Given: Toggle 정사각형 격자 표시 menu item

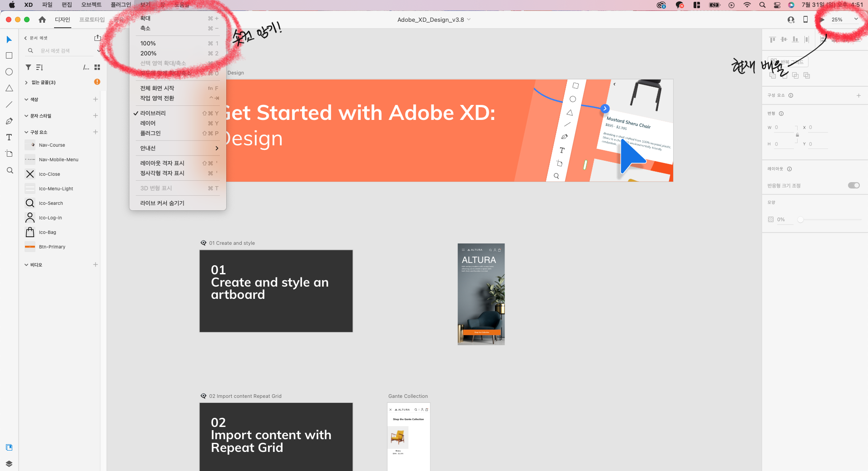Looking at the screenshot, I should tap(178, 173).
